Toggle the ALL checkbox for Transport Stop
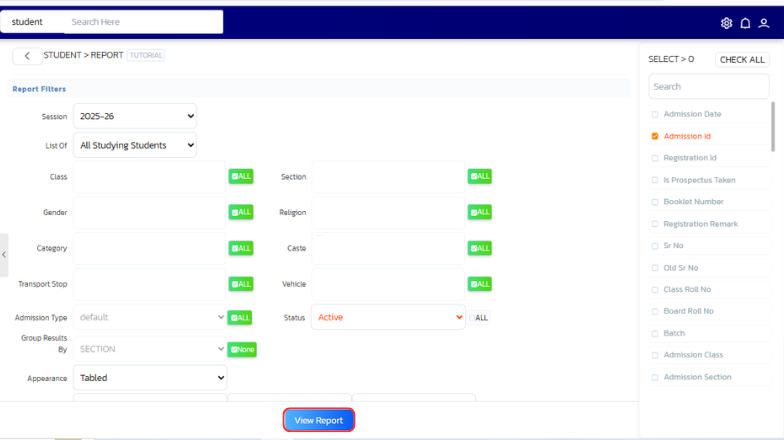 click(240, 284)
